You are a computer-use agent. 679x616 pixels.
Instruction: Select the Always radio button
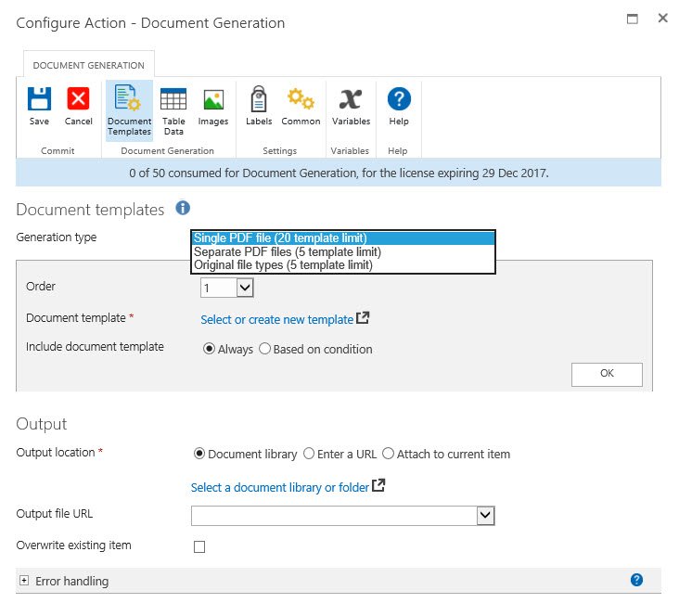[x=209, y=349]
